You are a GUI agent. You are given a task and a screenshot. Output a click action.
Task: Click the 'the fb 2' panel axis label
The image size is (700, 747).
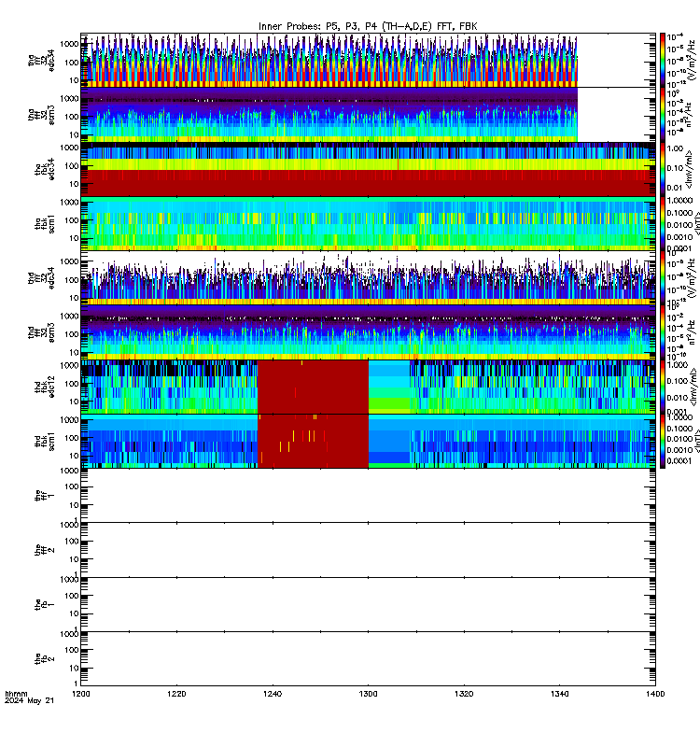tap(44, 659)
